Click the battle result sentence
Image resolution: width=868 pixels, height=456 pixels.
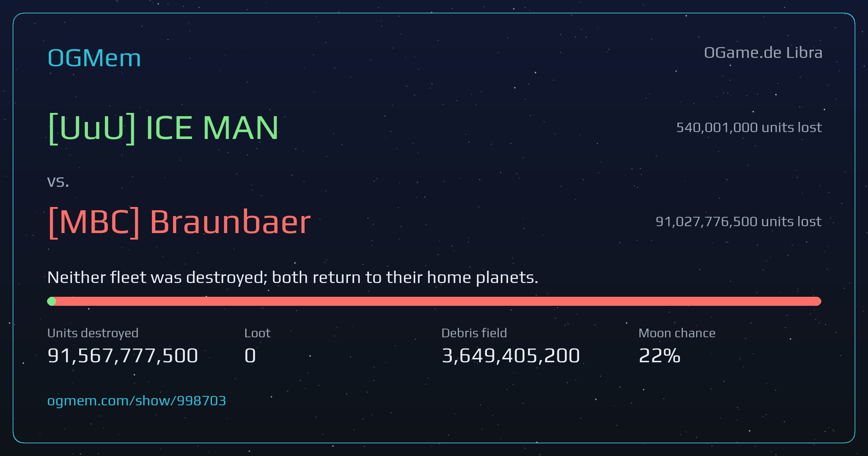[293, 278]
